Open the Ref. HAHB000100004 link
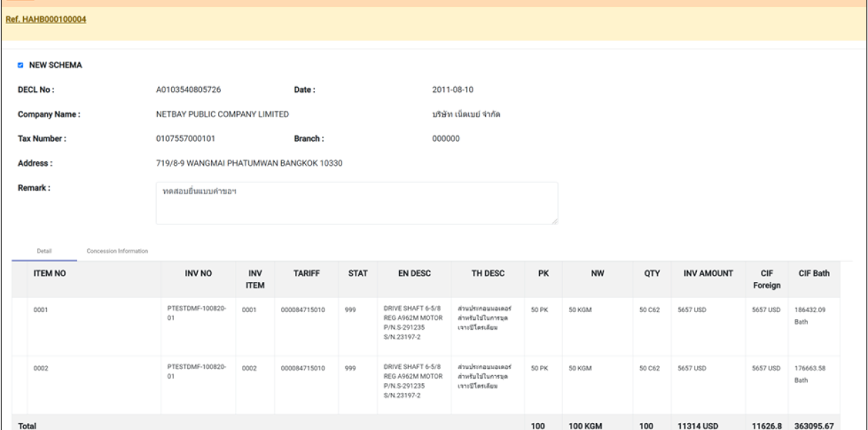 point(46,19)
